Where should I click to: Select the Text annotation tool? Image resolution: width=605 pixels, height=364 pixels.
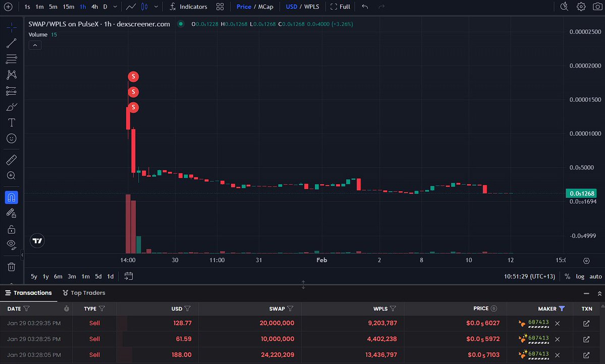[x=11, y=123]
